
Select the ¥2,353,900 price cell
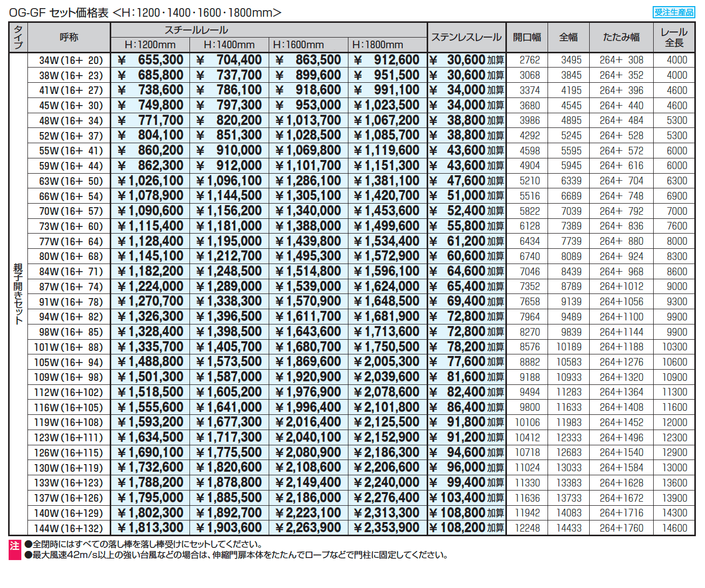click(x=387, y=528)
